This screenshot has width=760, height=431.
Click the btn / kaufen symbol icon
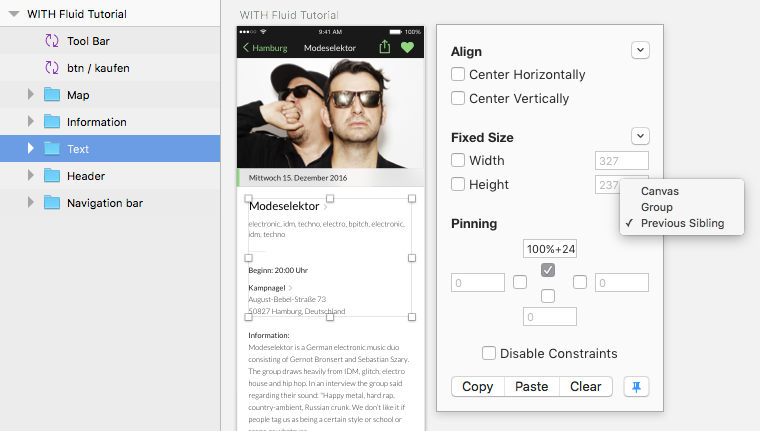pos(52,68)
